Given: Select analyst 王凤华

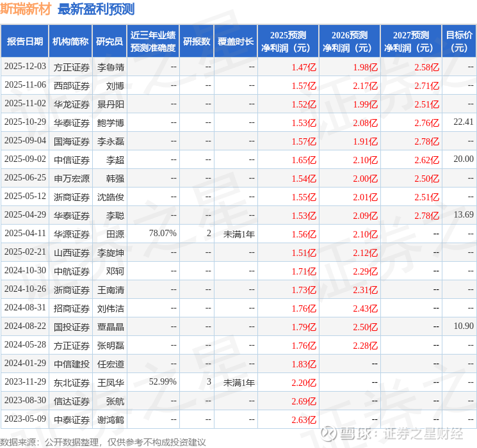Looking at the screenshot, I should click(111, 383).
